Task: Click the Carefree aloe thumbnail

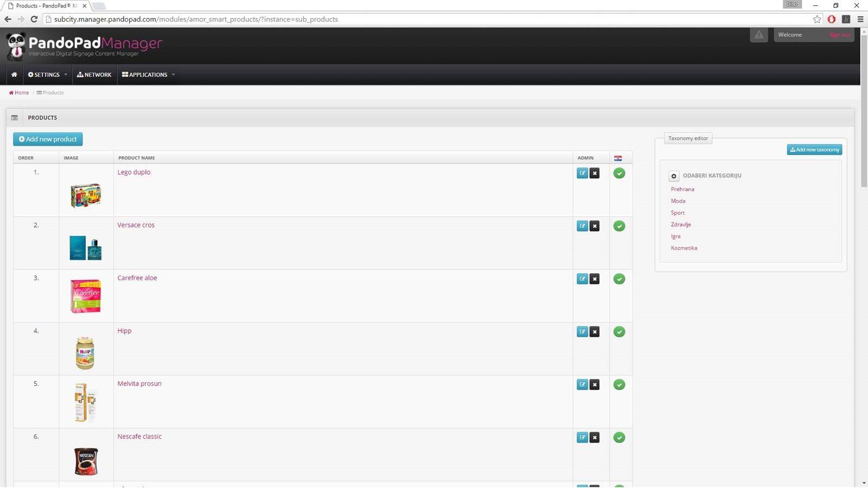Action: [x=86, y=296]
